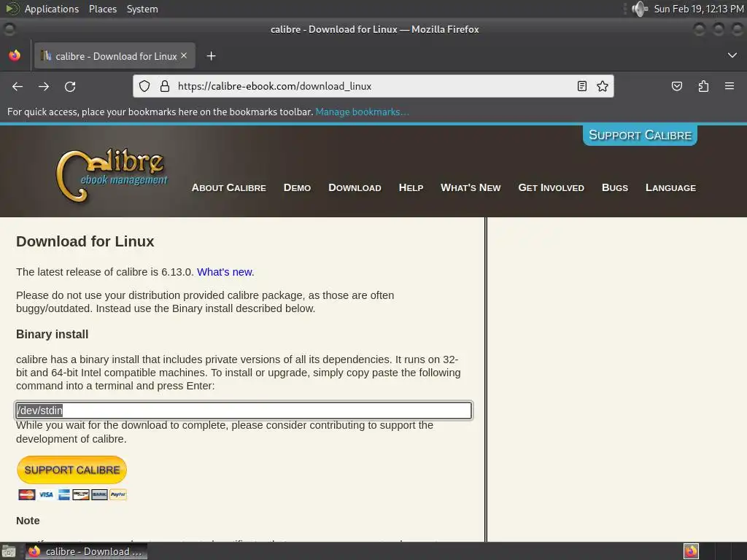
Task: Open the Firefox hamburger menu
Action: coord(729,86)
